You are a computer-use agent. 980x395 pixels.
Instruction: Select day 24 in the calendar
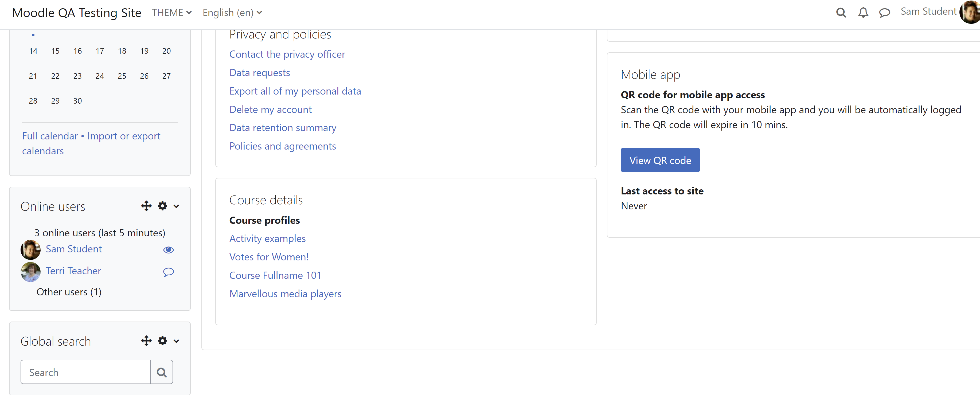click(x=100, y=76)
